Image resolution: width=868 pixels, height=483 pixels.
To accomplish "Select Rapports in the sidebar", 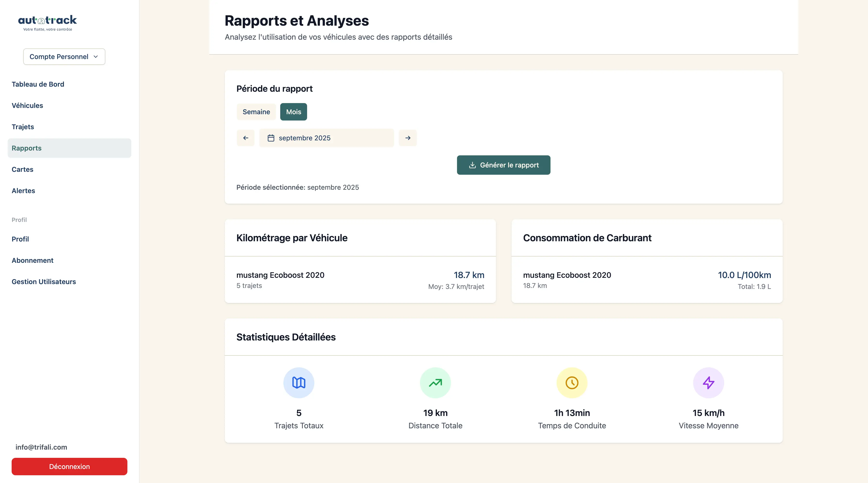I will (x=70, y=148).
